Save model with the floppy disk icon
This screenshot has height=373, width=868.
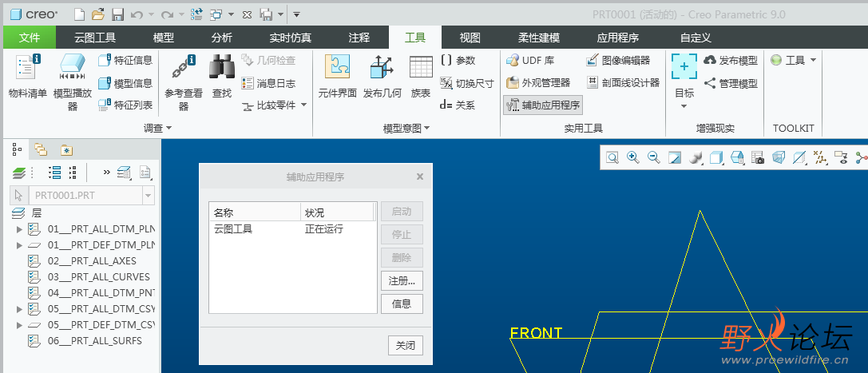click(x=117, y=14)
